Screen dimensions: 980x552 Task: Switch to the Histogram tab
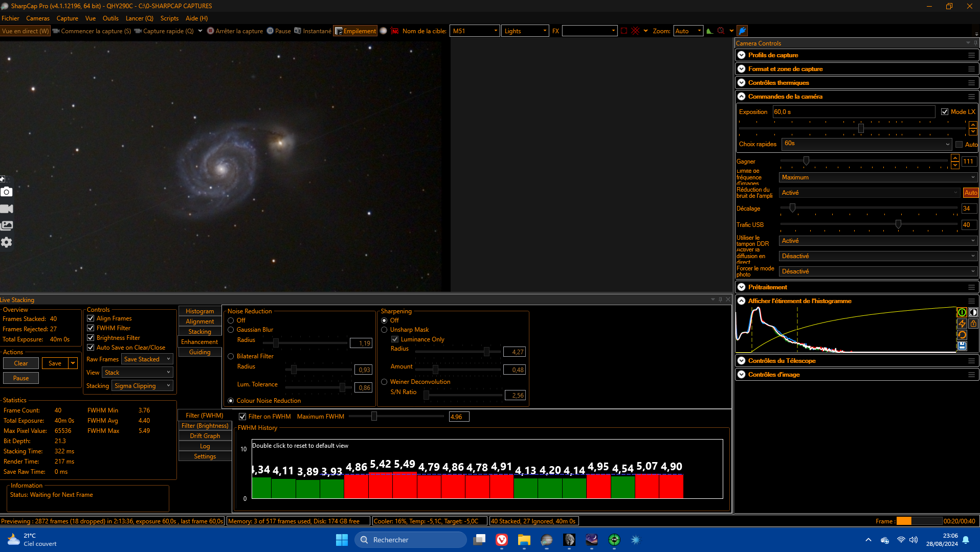199,311
